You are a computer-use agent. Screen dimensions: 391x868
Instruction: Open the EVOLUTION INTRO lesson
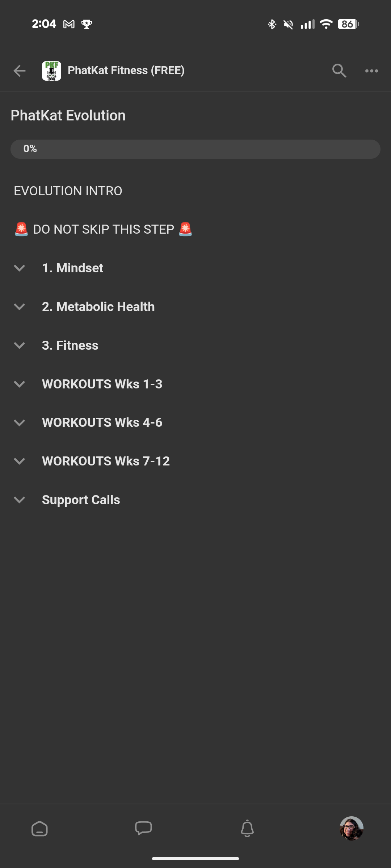click(68, 191)
